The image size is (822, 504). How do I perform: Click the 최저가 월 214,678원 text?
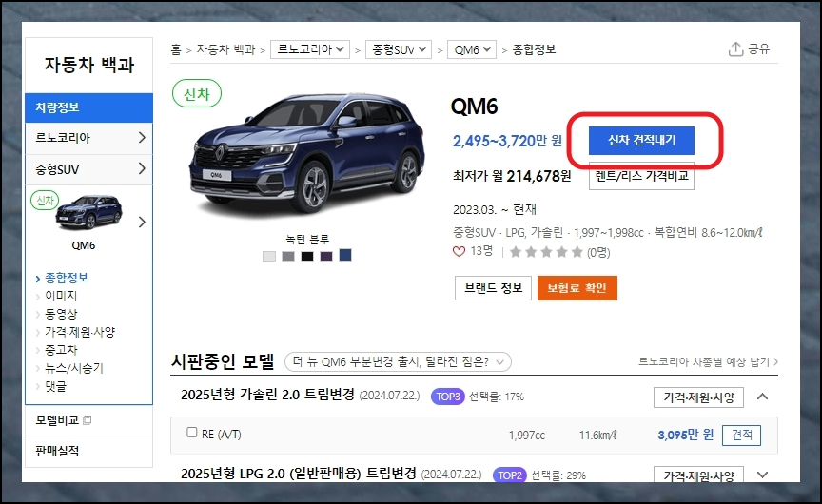512,176
